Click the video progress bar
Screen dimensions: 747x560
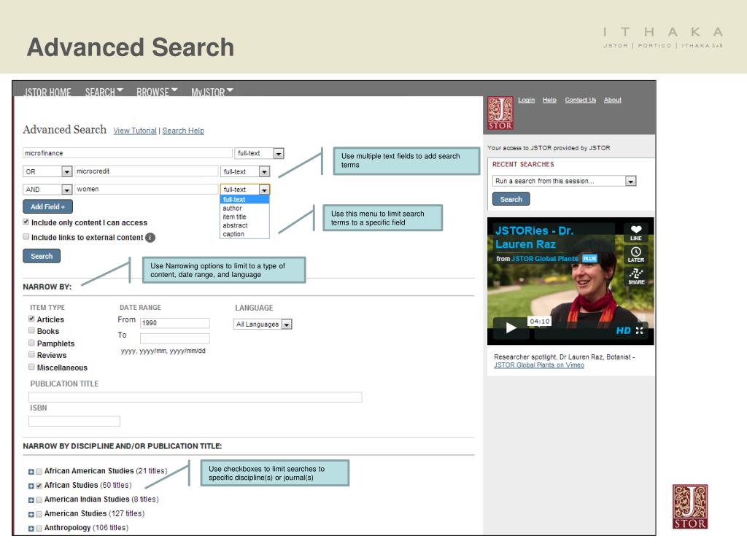coord(573,332)
